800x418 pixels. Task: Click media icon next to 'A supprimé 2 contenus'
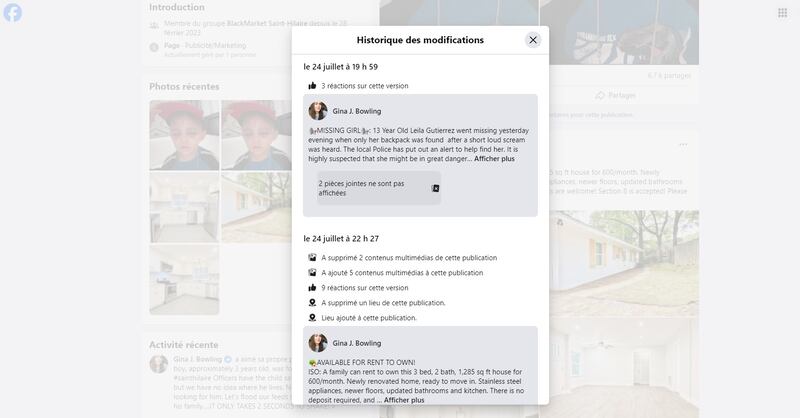click(x=312, y=258)
